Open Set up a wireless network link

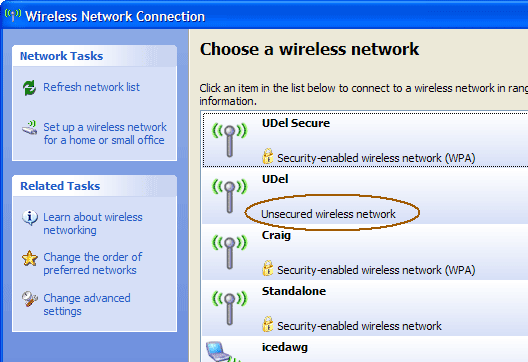point(105,134)
